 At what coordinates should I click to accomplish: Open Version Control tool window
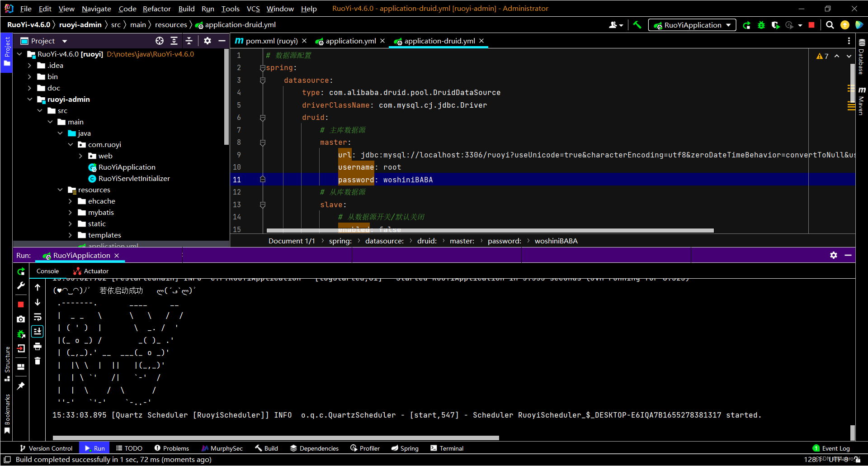pyautogui.click(x=46, y=448)
